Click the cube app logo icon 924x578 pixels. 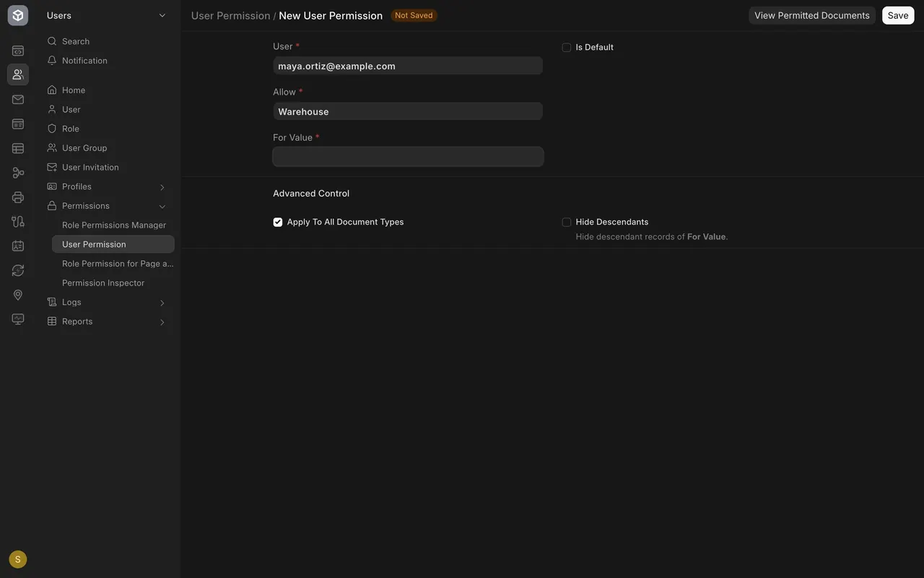coord(18,15)
